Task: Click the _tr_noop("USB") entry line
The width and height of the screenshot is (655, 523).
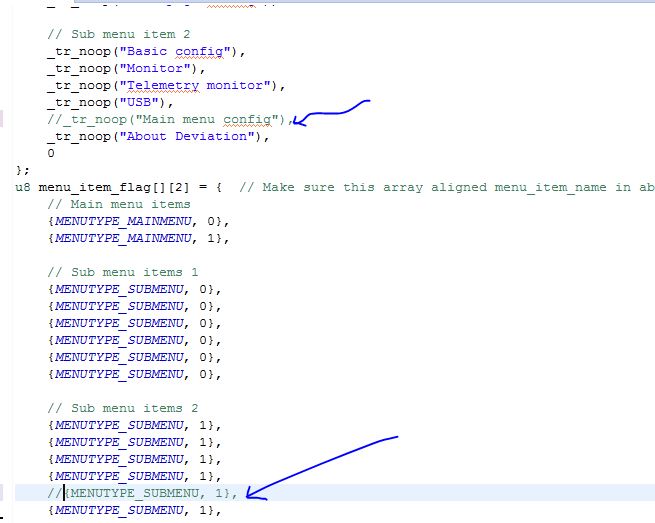Action: tap(110, 103)
